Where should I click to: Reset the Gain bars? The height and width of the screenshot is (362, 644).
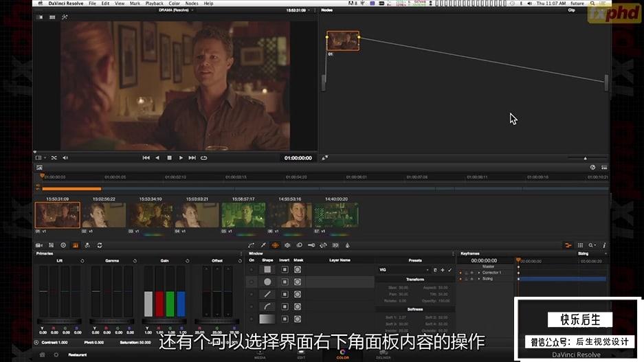coord(187,261)
